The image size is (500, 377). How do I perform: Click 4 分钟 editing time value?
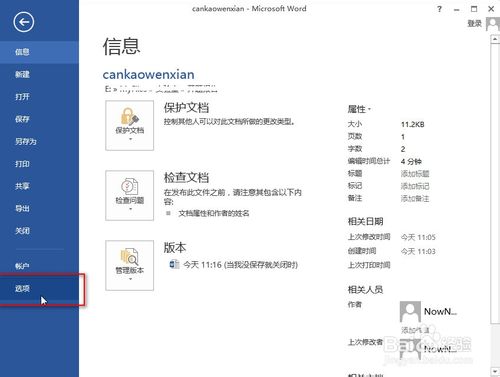(x=411, y=162)
